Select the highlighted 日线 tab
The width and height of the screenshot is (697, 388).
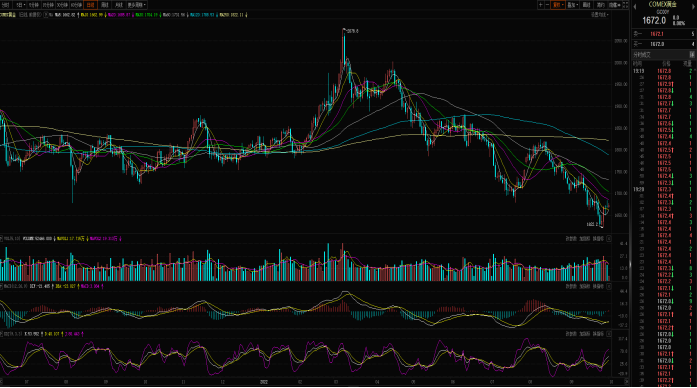(x=90, y=5)
